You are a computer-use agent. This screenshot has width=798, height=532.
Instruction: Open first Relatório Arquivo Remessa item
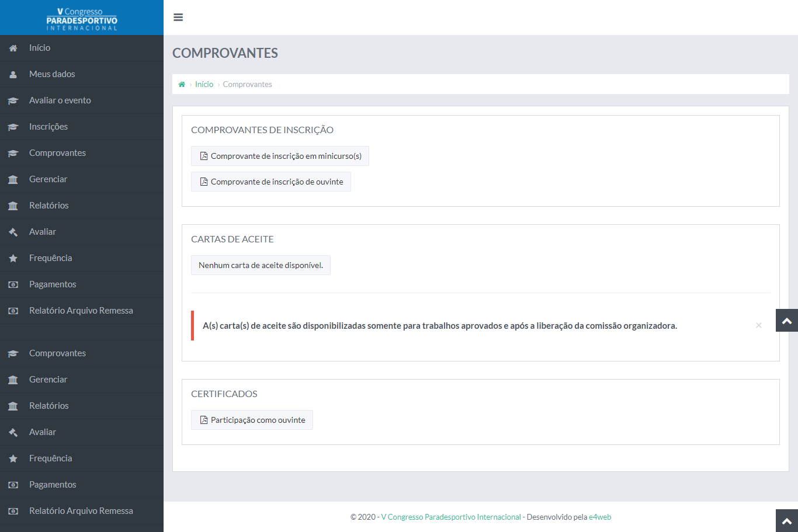click(x=81, y=311)
